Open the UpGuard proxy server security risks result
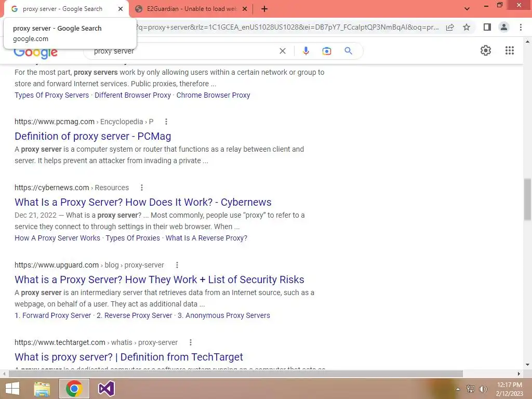The height and width of the screenshot is (399, 532). point(159,280)
